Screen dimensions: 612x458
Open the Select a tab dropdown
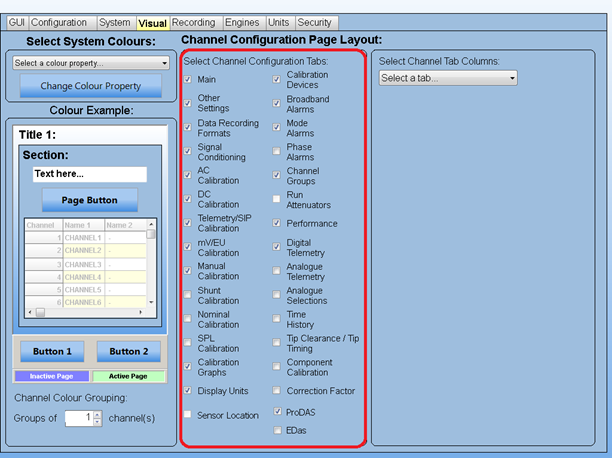point(448,78)
